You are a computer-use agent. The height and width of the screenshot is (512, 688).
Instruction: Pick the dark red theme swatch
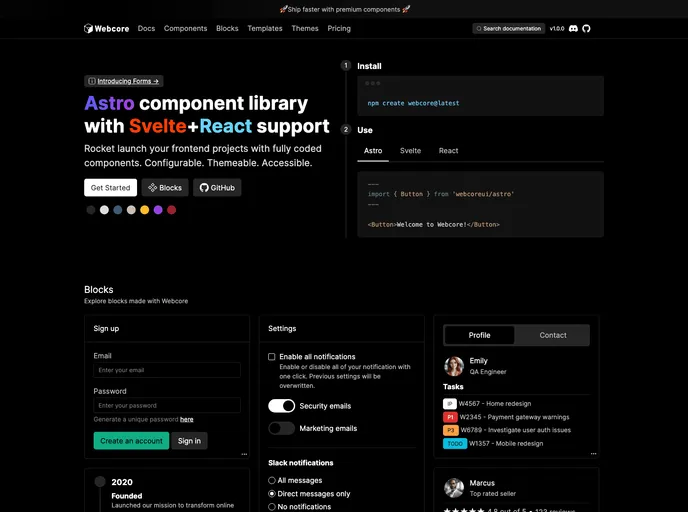click(172, 210)
